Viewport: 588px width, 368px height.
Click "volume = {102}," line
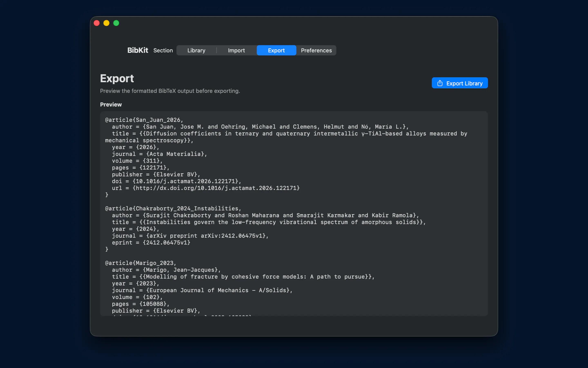pos(137,297)
